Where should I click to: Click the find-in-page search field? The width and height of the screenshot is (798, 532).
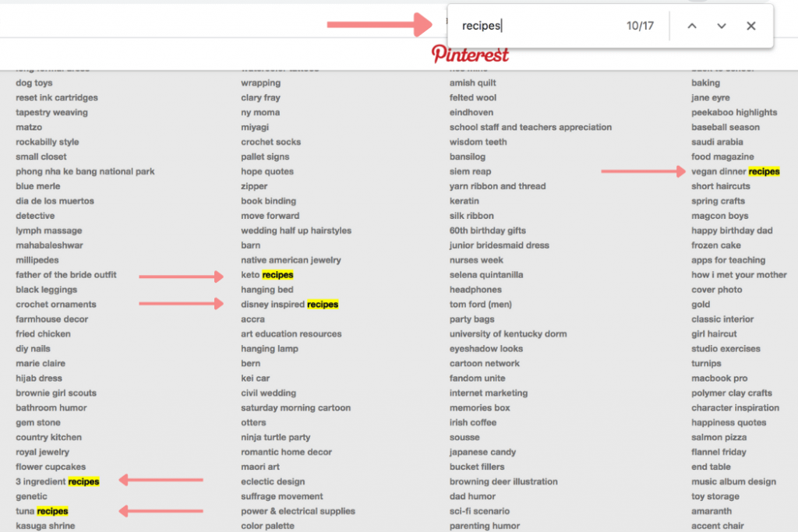coord(539,26)
